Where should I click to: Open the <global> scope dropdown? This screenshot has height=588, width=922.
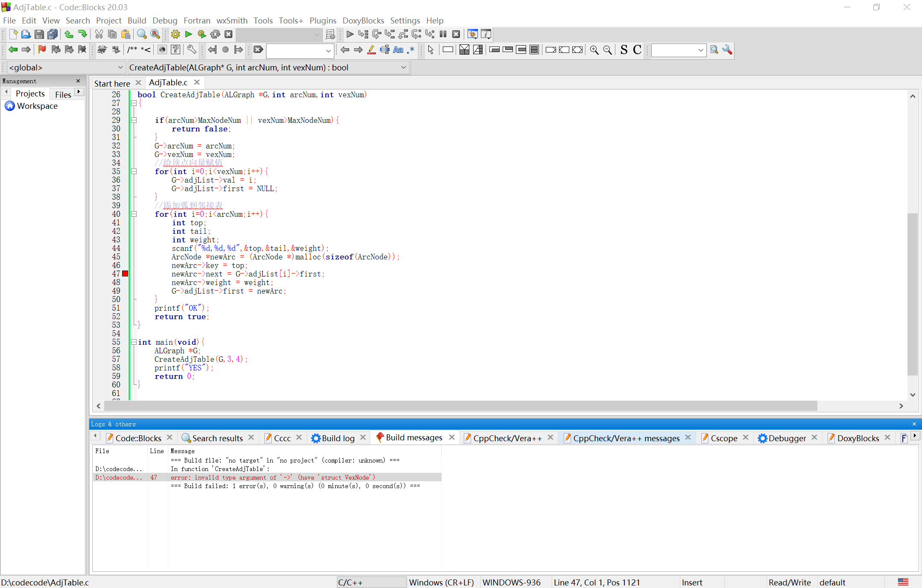point(66,67)
